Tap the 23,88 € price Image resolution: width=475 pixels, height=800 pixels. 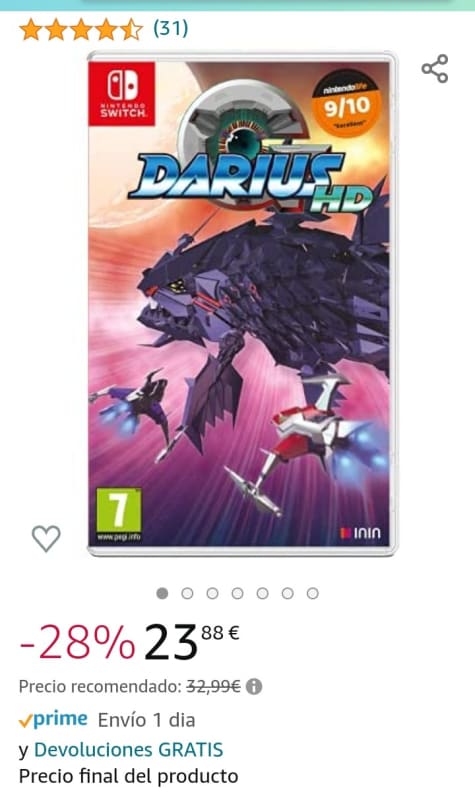[x=192, y=641]
